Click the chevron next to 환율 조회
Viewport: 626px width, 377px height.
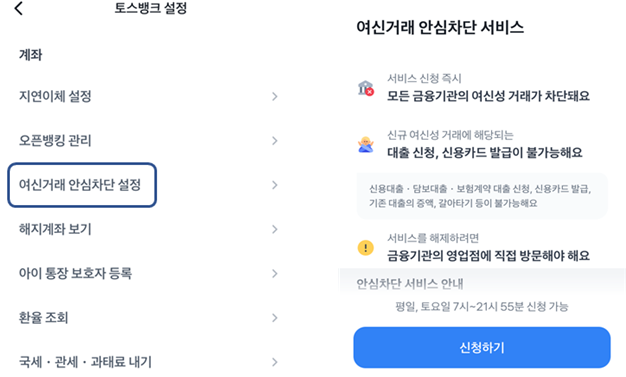point(275,318)
